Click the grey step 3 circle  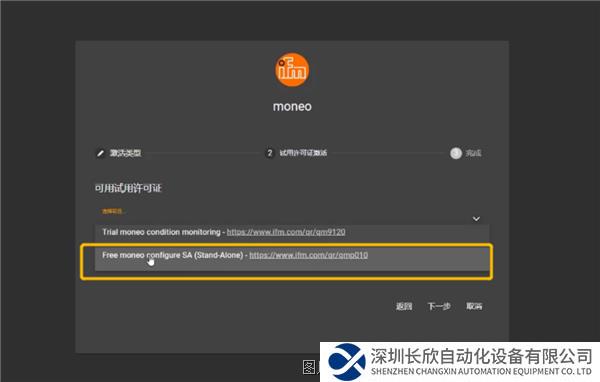(x=456, y=153)
